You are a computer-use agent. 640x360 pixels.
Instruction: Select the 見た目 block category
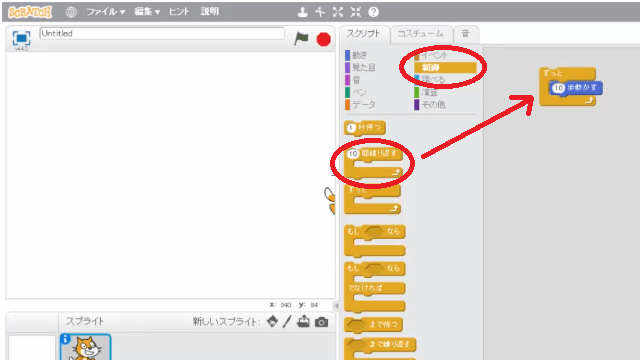click(x=360, y=67)
